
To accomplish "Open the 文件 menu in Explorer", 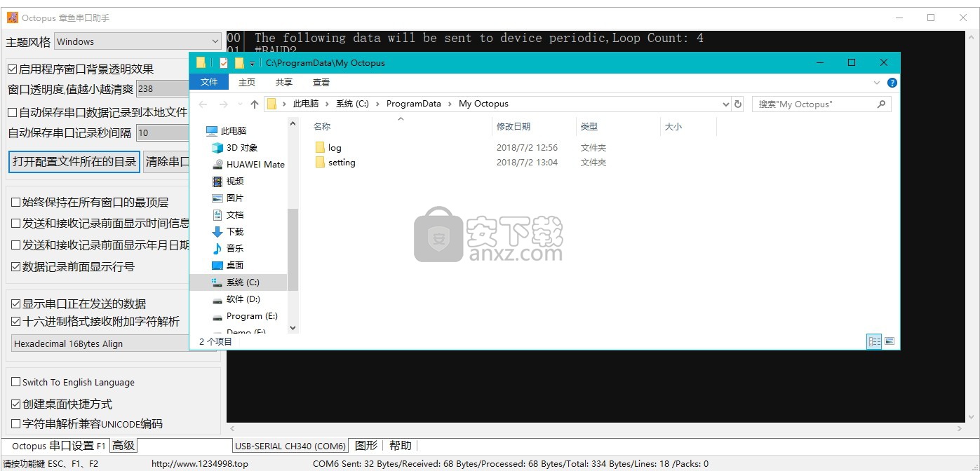I will pos(209,83).
